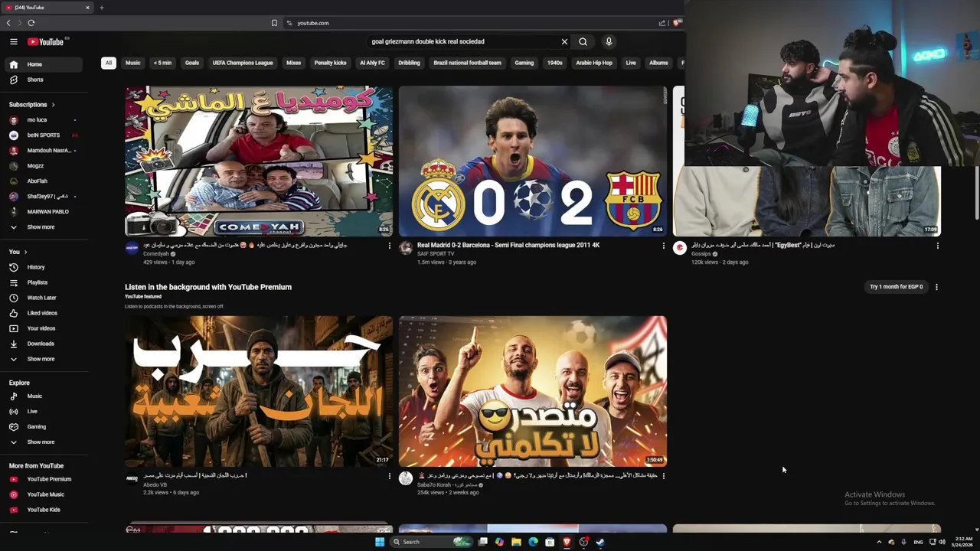Play the Comedyah video thumbnail
Screen dimensions: 980x551
(259, 161)
